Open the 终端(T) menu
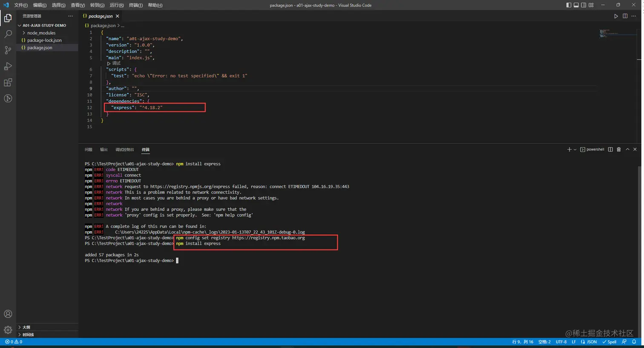The image size is (644, 348). click(136, 5)
